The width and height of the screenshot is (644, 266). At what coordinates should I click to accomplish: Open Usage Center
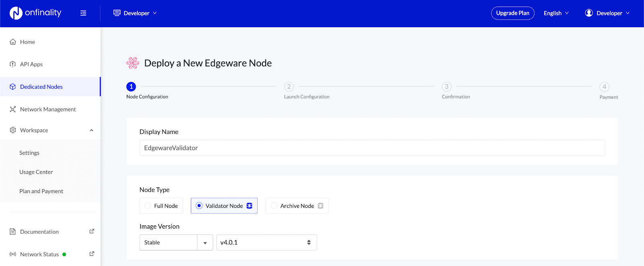click(36, 172)
